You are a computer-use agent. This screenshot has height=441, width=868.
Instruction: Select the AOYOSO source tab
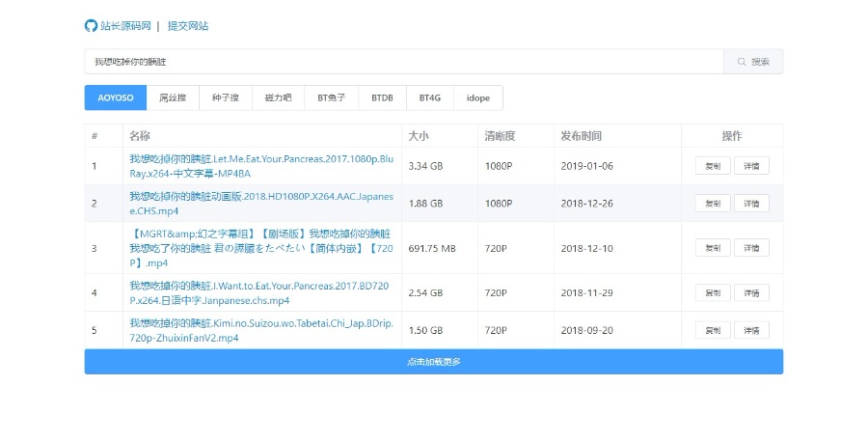tap(115, 97)
